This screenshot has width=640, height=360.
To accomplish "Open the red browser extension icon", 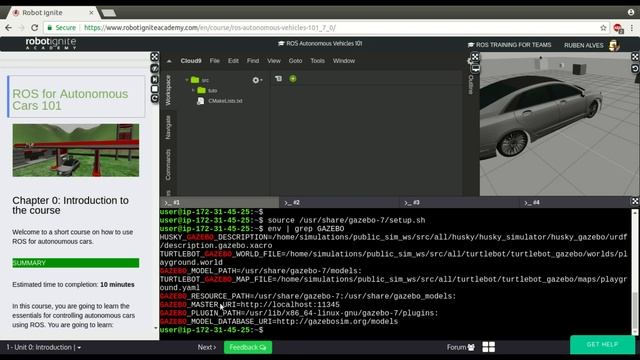I will 618,28.
